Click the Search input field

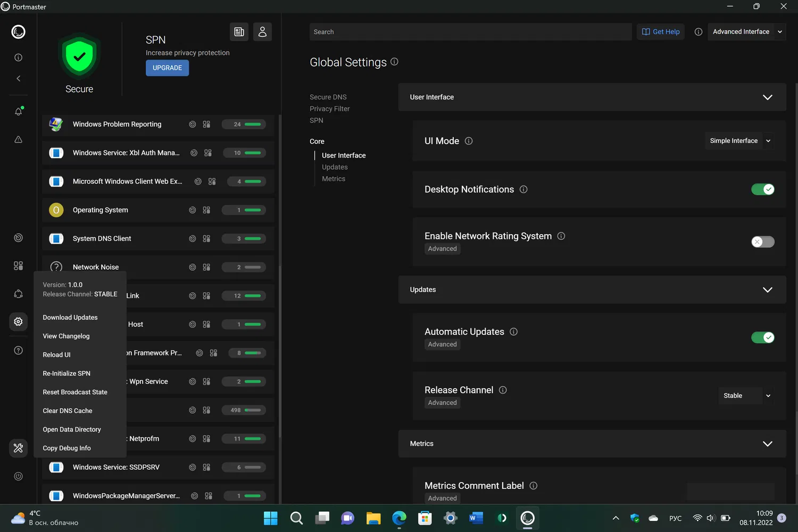coord(470,32)
